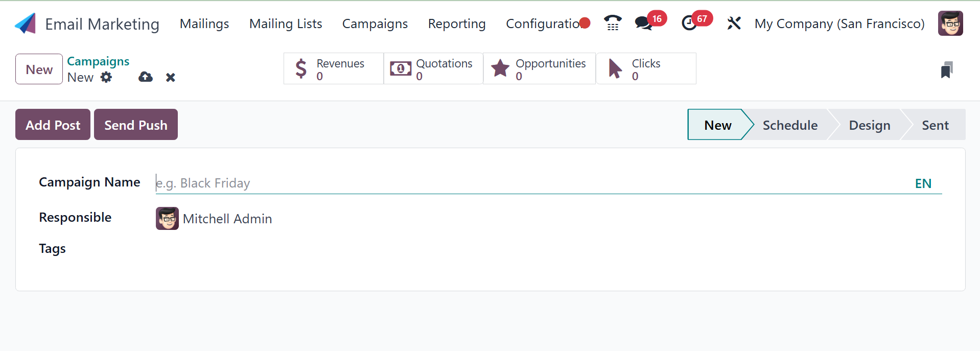Click the Email Marketing app logo icon

pos(26,24)
